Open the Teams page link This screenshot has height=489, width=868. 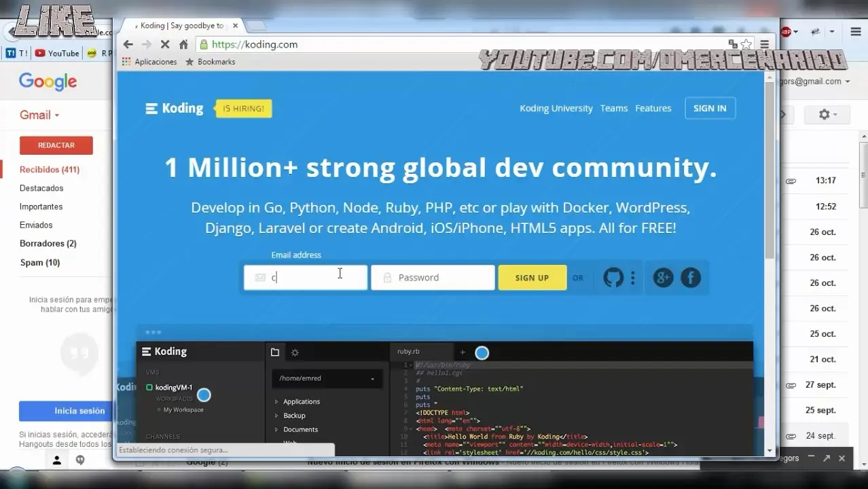click(614, 108)
